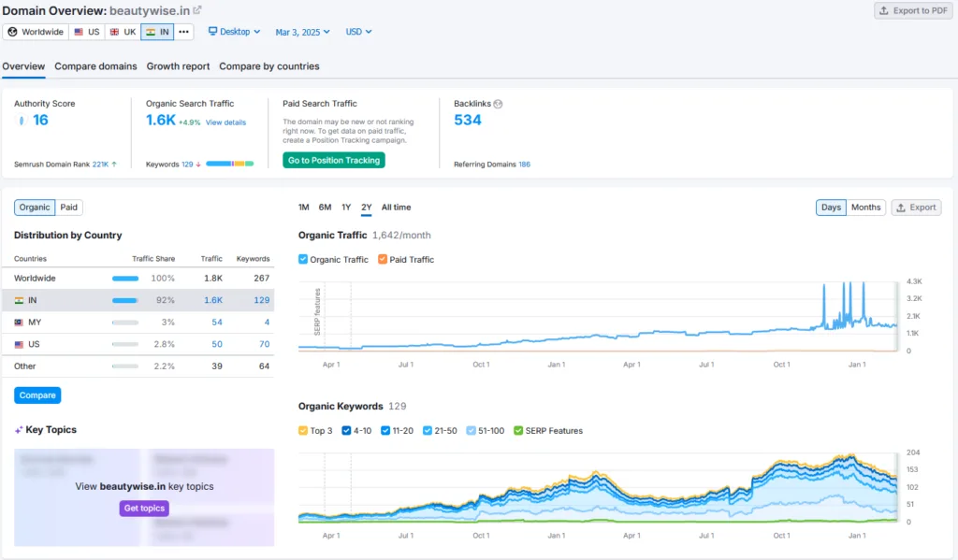The width and height of the screenshot is (958, 560).
Task: Click the Semrush Domain Rank up arrow
Action: (114, 165)
